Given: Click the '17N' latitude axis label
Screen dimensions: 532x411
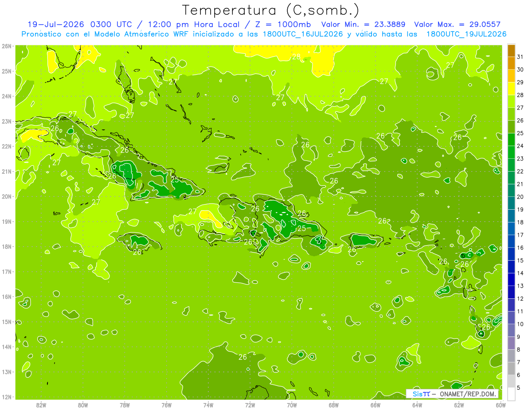Looking at the screenshot, I should point(6,271).
